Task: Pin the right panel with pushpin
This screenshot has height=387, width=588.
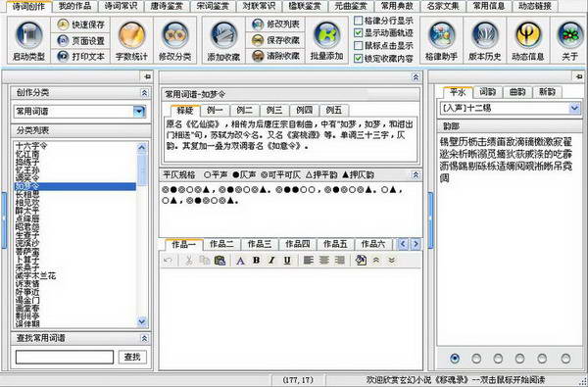Action: [579, 76]
